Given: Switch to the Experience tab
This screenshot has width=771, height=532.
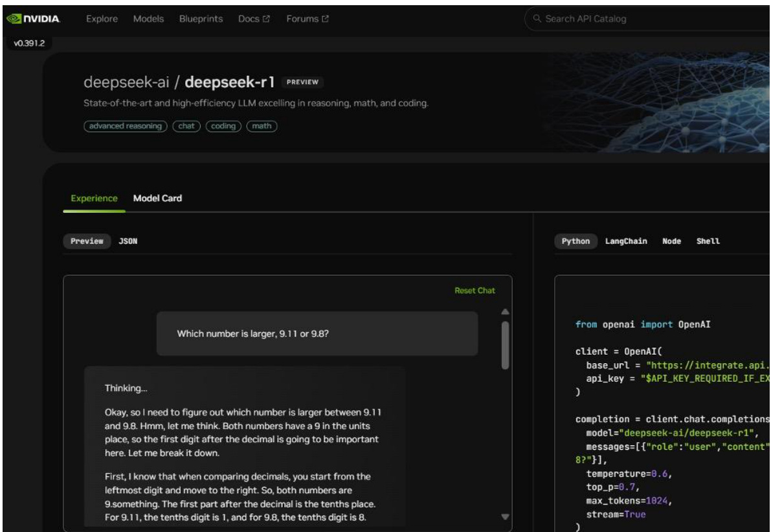Looking at the screenshot, I should 94,198.
